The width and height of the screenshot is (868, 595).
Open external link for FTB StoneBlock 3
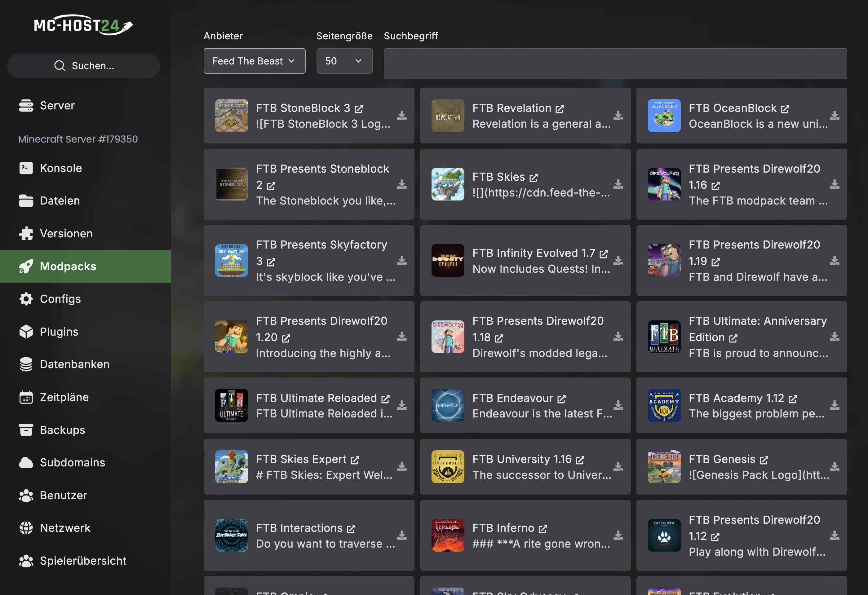point(359,109)
